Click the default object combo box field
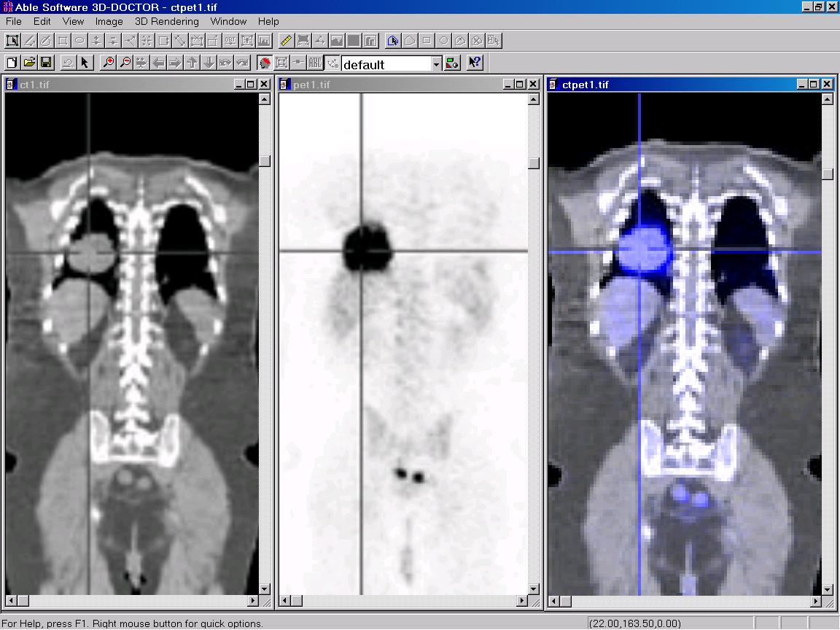The image size is (840, 630). click(392, 64)
